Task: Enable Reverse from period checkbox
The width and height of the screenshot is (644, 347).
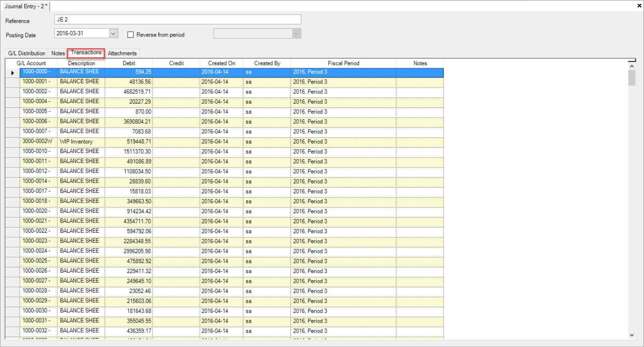Action: pos(130,35)
